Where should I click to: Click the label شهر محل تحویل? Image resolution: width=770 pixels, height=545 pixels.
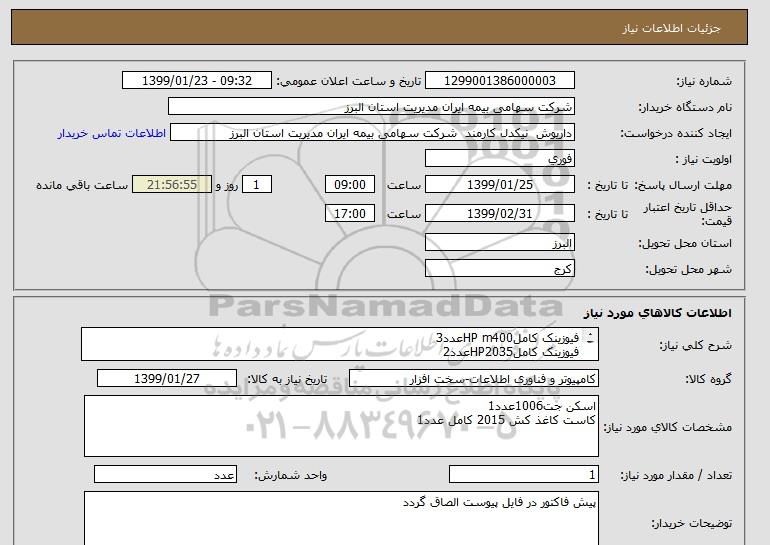point(688,269)
